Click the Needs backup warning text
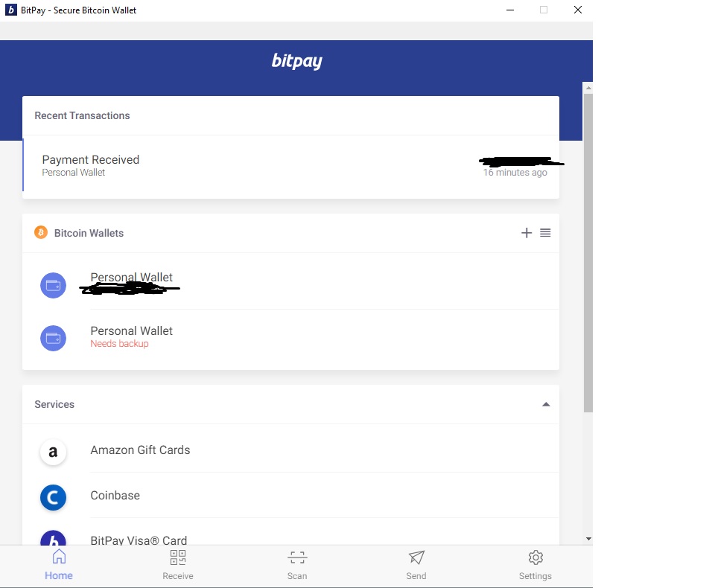 click(x=119, y=344)
